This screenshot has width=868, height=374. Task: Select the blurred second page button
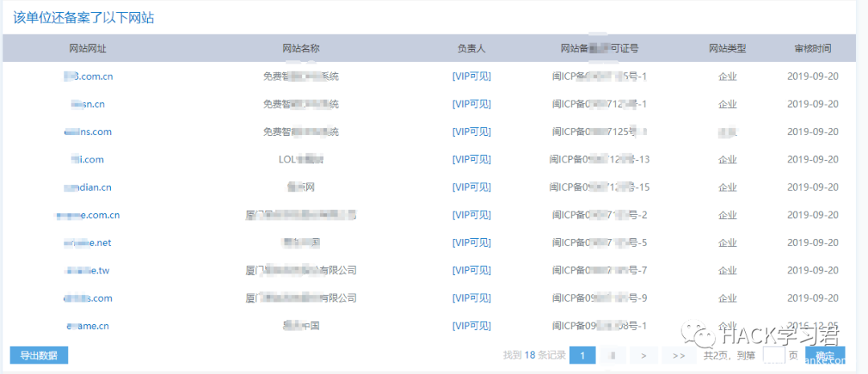tap(613, 356)
